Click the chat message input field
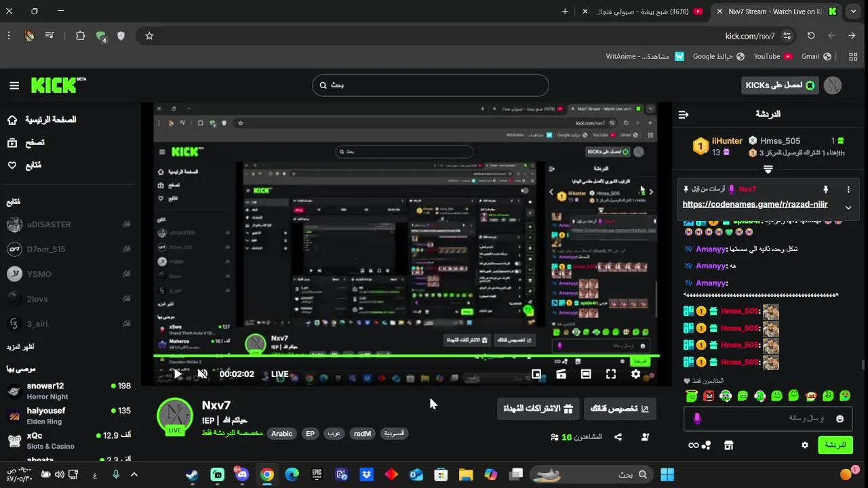Screen dimensions: 868x488 (x=768, y=419)
